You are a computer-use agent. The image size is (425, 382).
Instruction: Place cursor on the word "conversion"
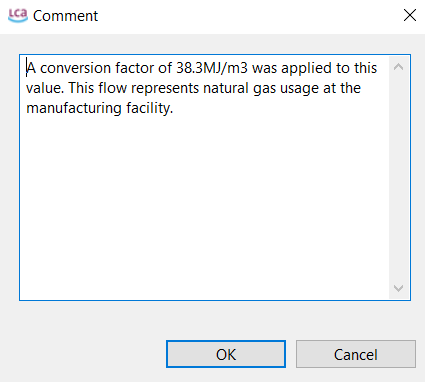(x=75, y=68)
